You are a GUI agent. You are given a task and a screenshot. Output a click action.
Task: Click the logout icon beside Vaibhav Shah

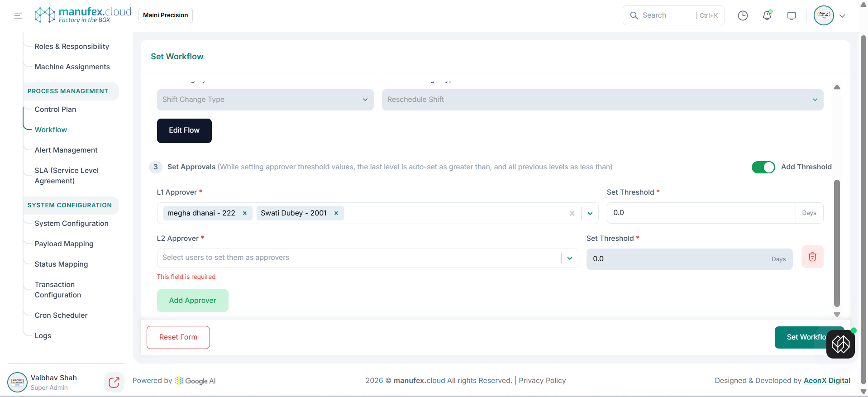coord(114,383)
